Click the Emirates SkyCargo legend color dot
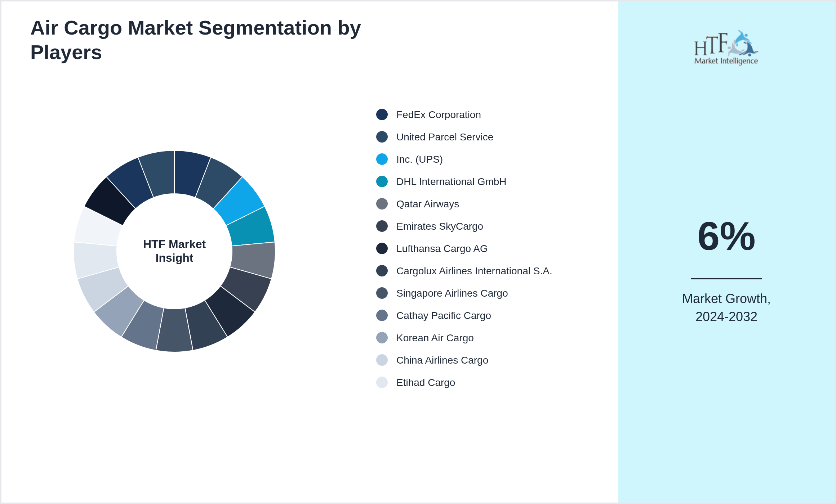This screenshot has height=504, width=836. tap(382, 226)
